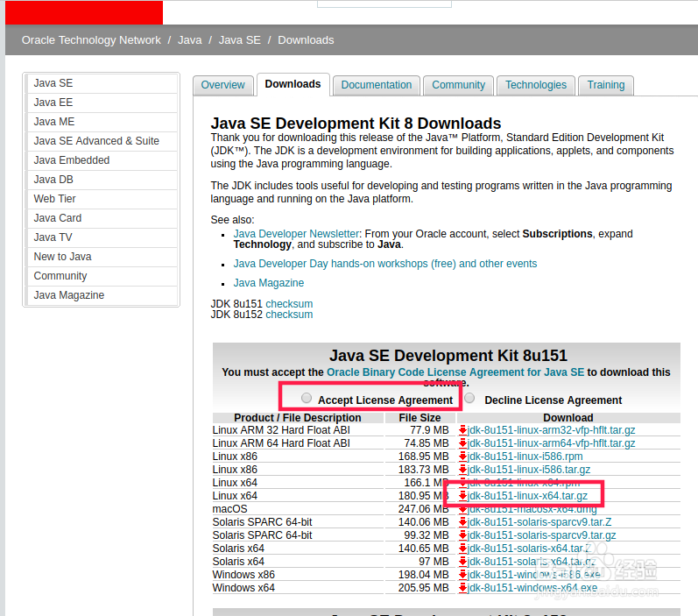Open Java SE Advanced & Suite sidebar item
Screen dimensions: 698x616
coord(102,141)
